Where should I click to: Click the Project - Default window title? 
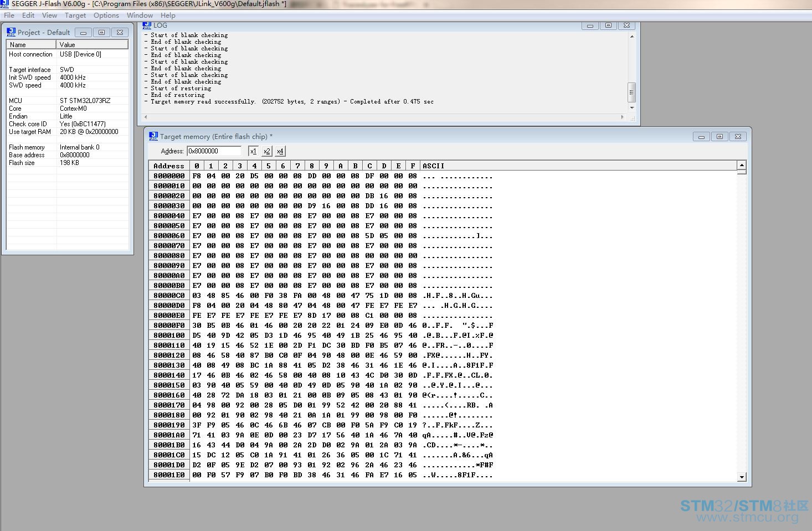(x=44, y=33)
